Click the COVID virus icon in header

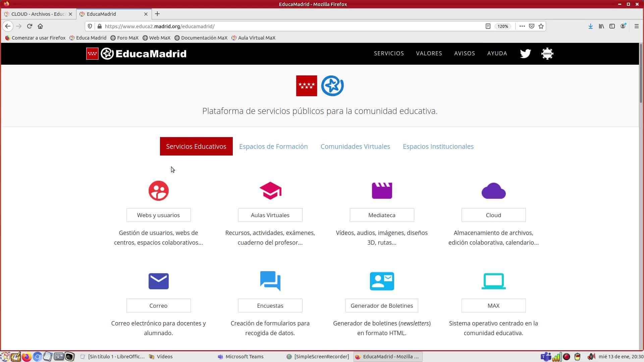[547, 54]
